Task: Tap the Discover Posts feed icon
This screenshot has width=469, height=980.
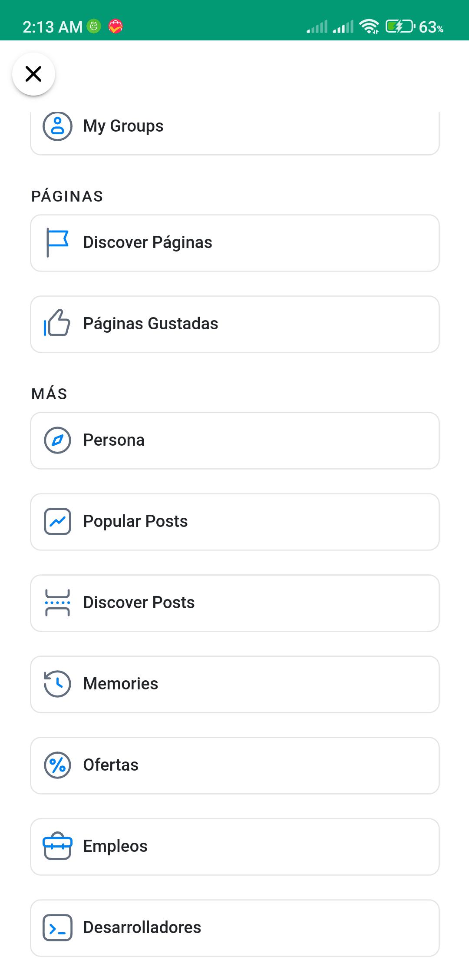Action: pos(57,603)
